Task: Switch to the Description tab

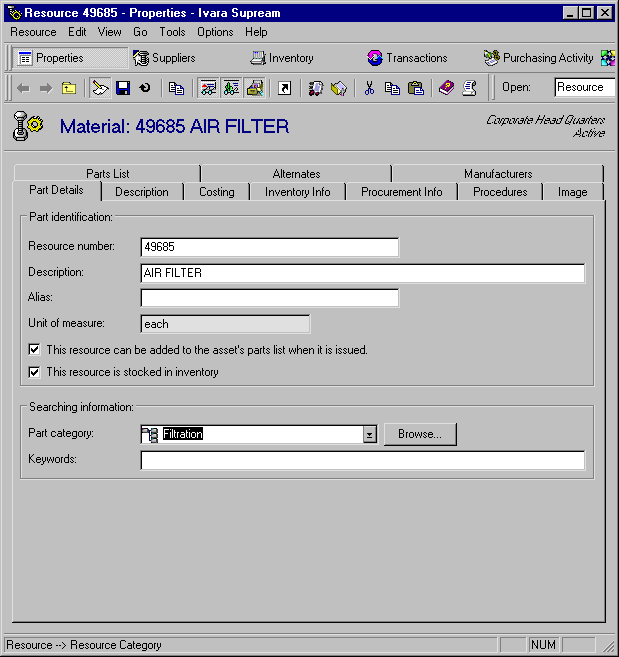Action: click(142, 192)
